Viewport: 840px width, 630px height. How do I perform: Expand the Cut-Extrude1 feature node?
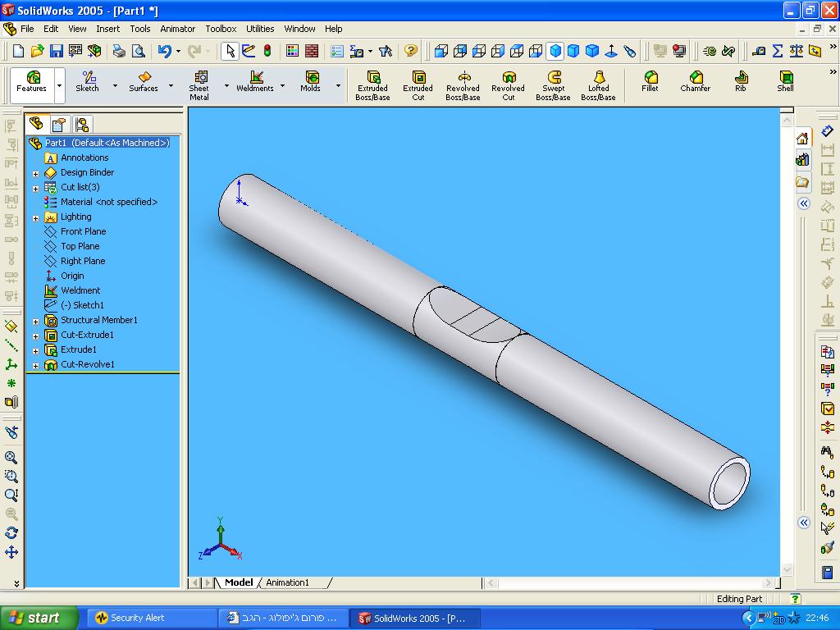pos(36,336)
